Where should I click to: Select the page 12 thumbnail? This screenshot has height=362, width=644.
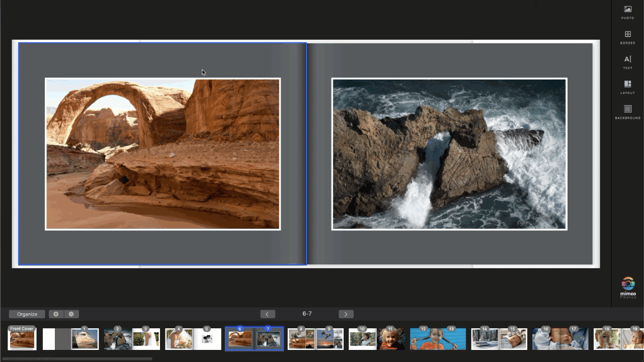tap(424, 339)
